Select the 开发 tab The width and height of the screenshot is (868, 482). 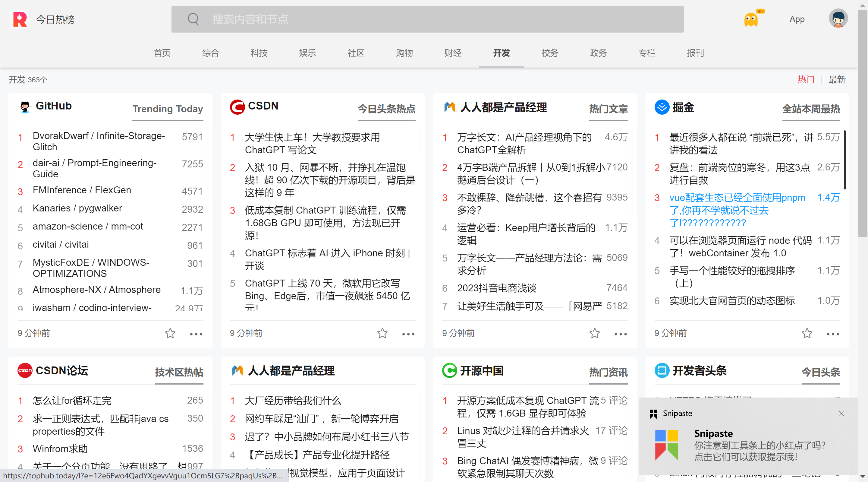click(x=502, y=52)
